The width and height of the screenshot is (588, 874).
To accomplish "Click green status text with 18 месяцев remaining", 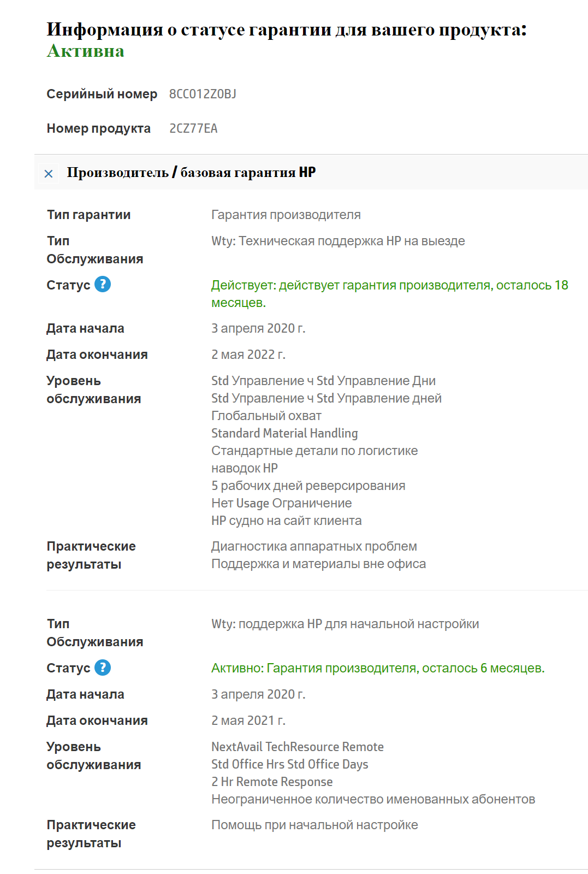I will (x=389, y=286).
